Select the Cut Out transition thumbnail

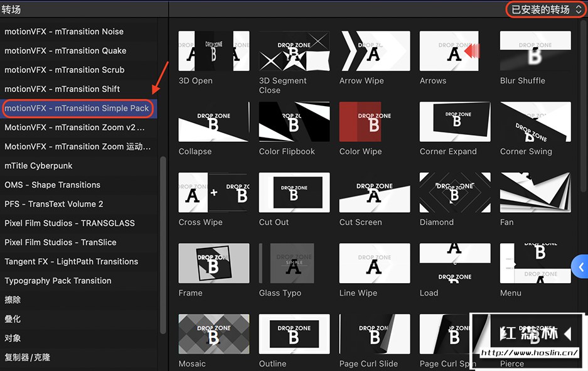[294, 193]
